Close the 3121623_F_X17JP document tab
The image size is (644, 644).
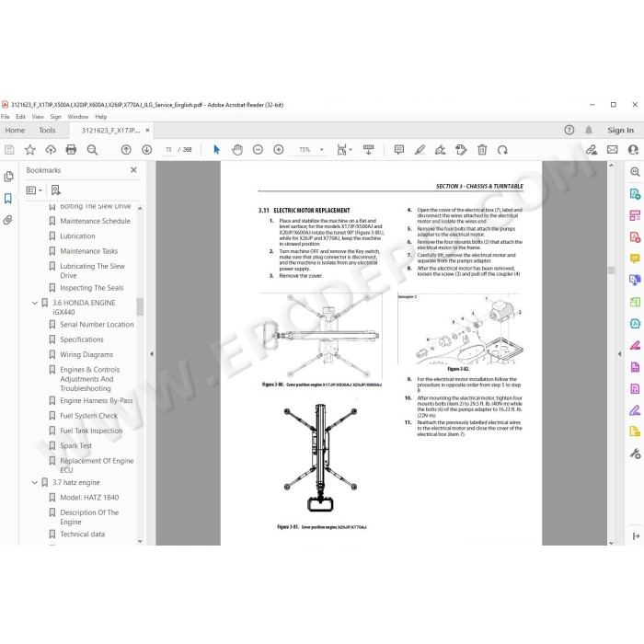147,131
